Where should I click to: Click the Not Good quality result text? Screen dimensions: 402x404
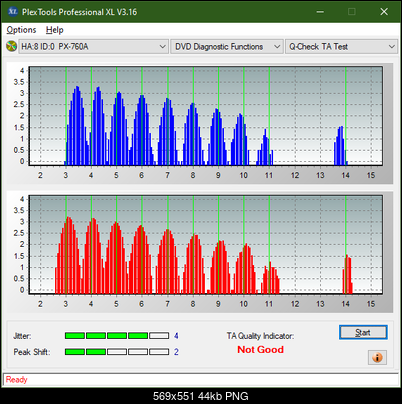(260, 350)
